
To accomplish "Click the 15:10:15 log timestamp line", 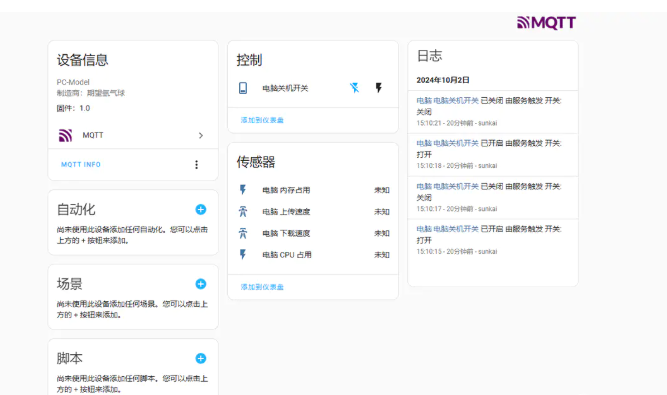I will tap(456, 252).
